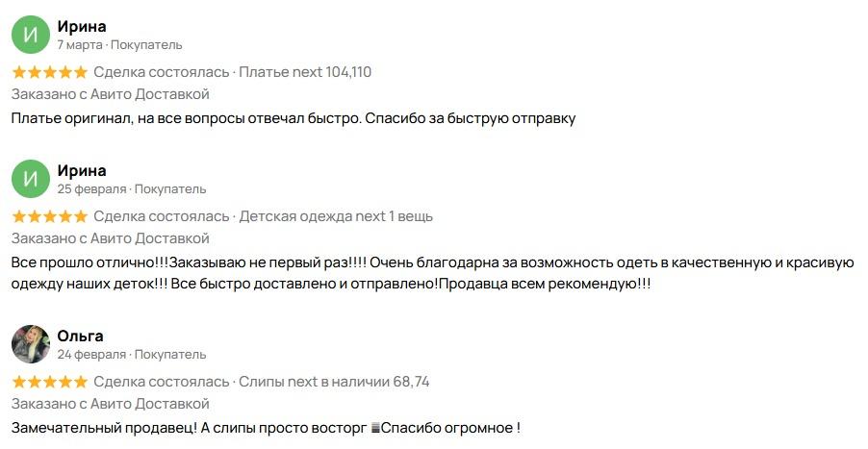Viewport: 868px width, 449px height.
Task: Open item link Платье next 104,110
Action: [x=305, y=72]
